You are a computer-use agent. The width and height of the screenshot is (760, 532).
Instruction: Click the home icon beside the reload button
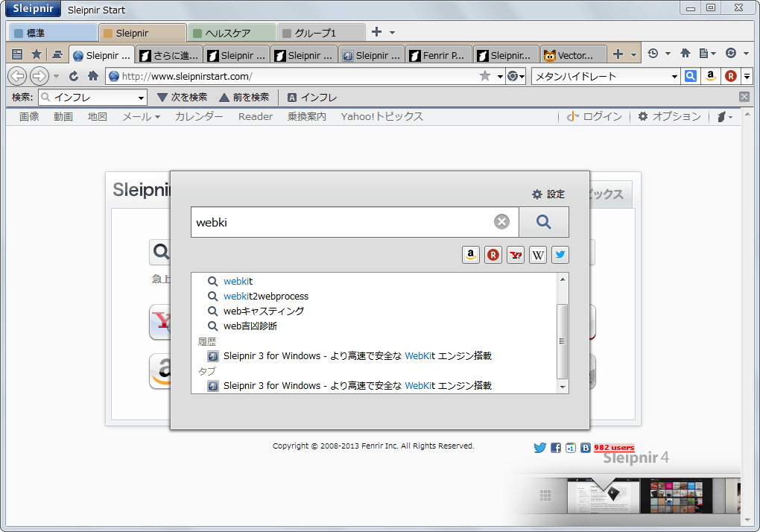pyautogui.click(x=93, y=76)
